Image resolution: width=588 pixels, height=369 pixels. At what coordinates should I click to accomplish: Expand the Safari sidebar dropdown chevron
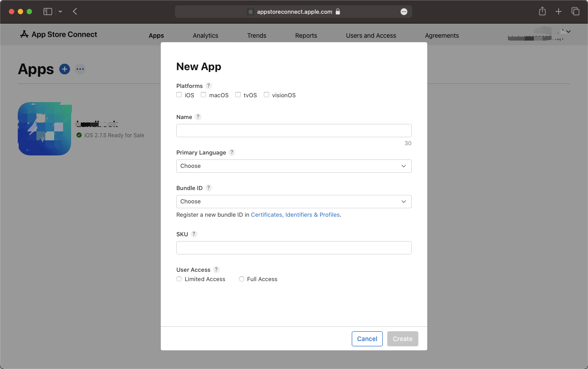point(60,12)
